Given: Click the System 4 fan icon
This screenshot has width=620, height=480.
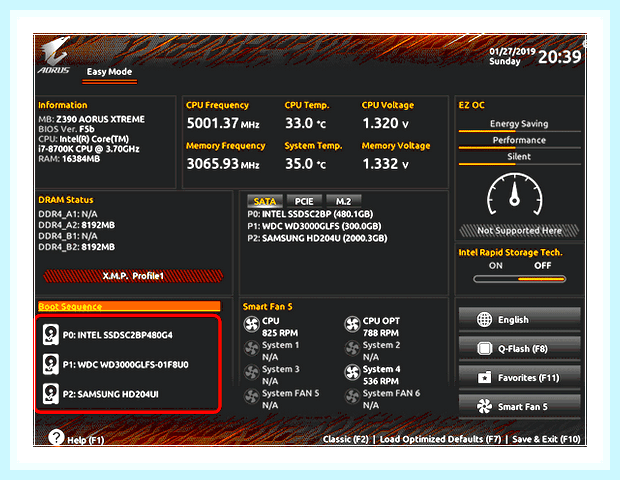Looking at the screenshot, I should tap(352, 372).
